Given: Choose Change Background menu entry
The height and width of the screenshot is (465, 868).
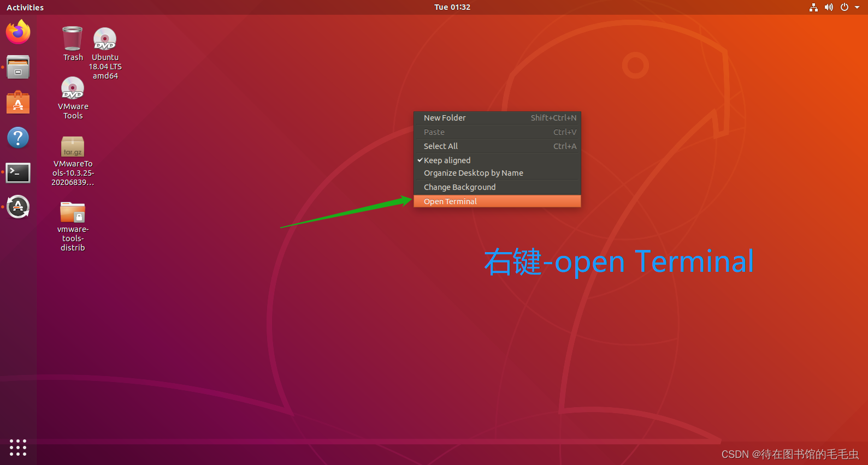Looking at the screenshot, I should pos(497,187).
